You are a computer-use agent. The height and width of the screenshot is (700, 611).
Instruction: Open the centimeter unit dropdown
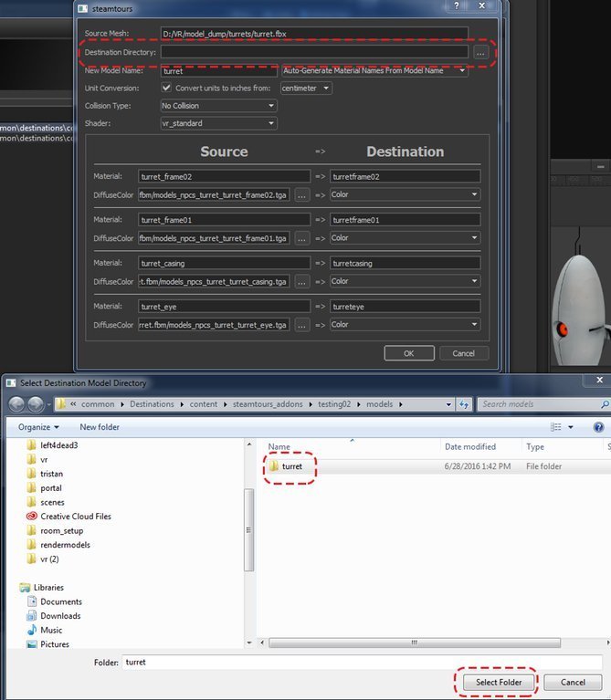pyautogui.click(x=306, y=89)
